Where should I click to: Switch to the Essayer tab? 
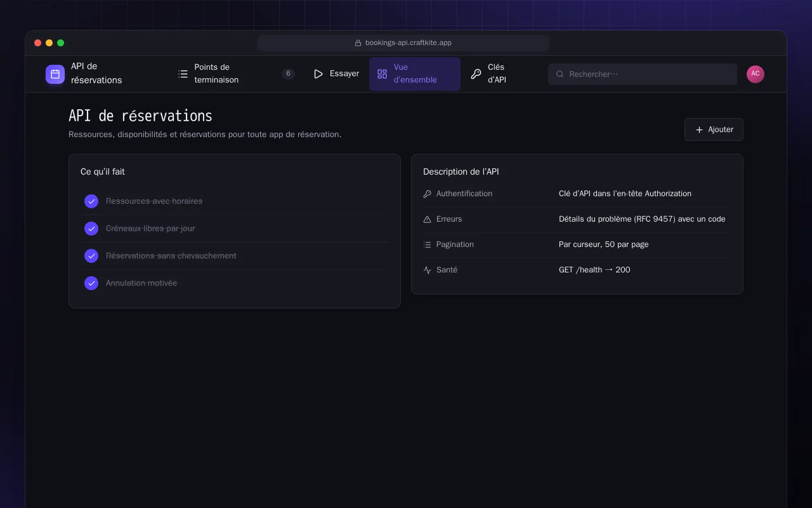(336, 74)
